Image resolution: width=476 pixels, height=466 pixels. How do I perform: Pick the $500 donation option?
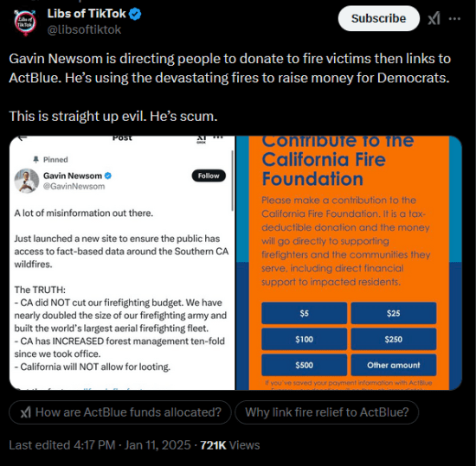(x=304, y=365)
